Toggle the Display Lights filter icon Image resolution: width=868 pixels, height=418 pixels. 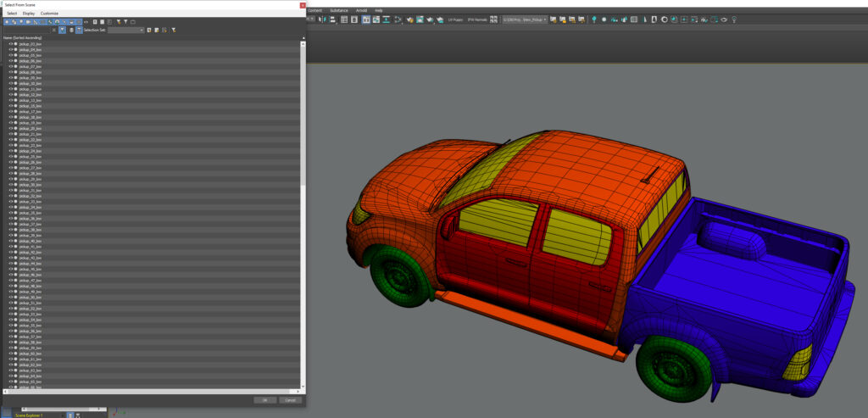tap(20, 21)
